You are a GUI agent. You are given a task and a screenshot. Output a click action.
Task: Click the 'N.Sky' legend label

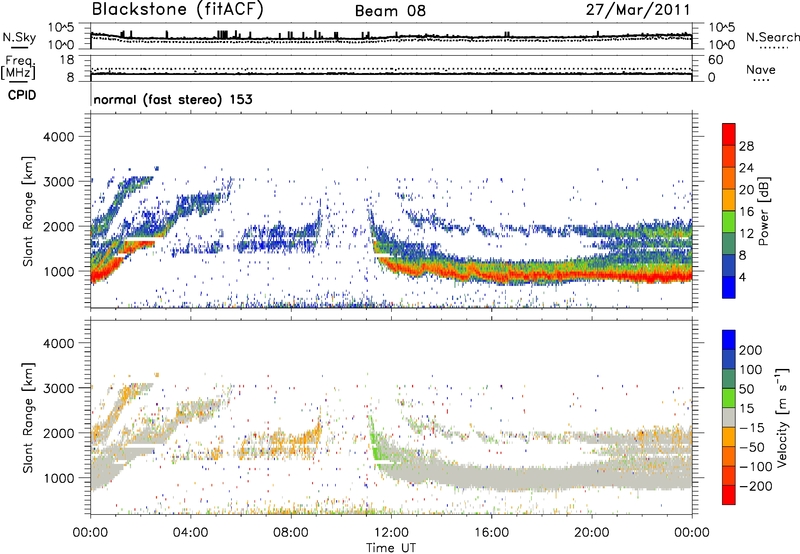pos(19,37)
